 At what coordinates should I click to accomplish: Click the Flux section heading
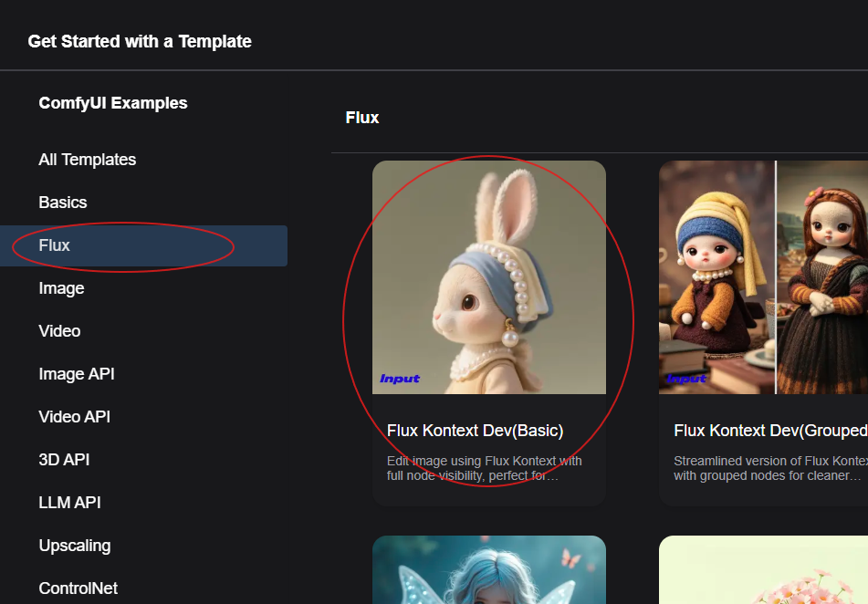coord(362,118)
